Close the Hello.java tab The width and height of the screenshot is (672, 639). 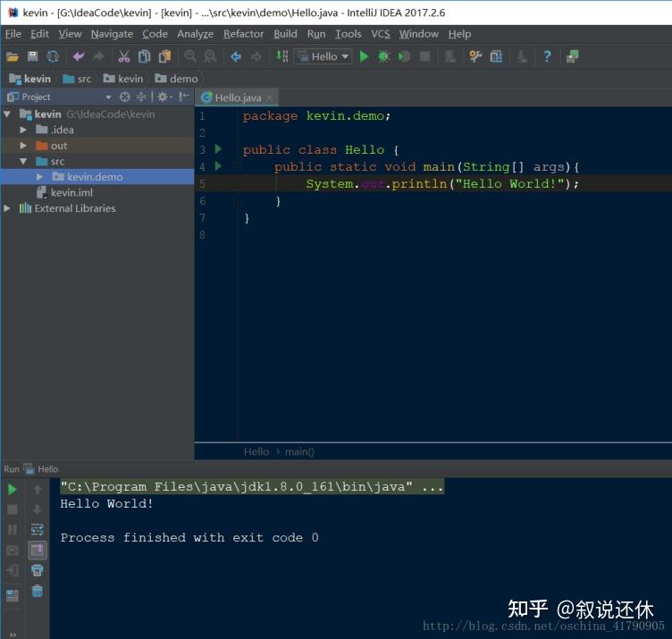(x=270, y=97)
